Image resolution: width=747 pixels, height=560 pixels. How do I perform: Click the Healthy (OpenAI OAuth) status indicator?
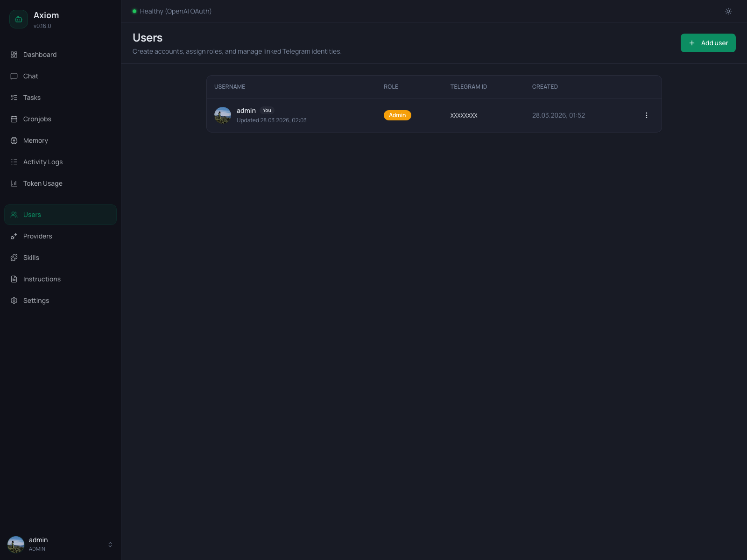point(172,11)
